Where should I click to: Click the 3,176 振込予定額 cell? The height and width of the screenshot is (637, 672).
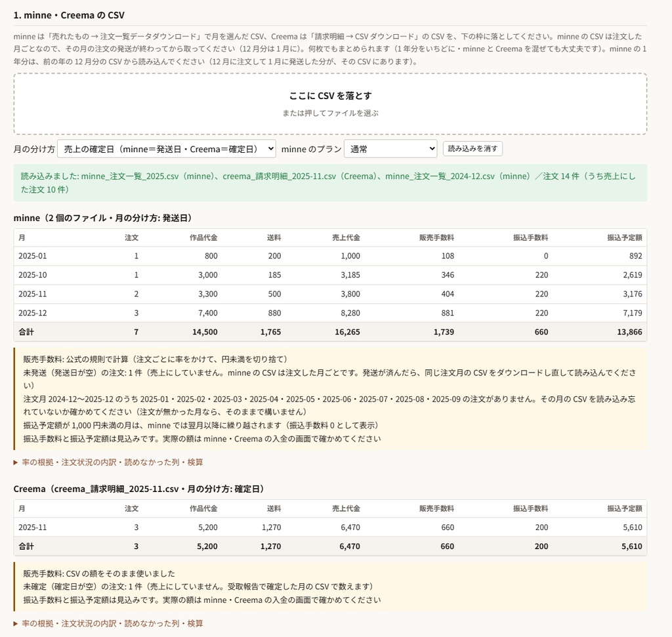[x=633, y=294]
